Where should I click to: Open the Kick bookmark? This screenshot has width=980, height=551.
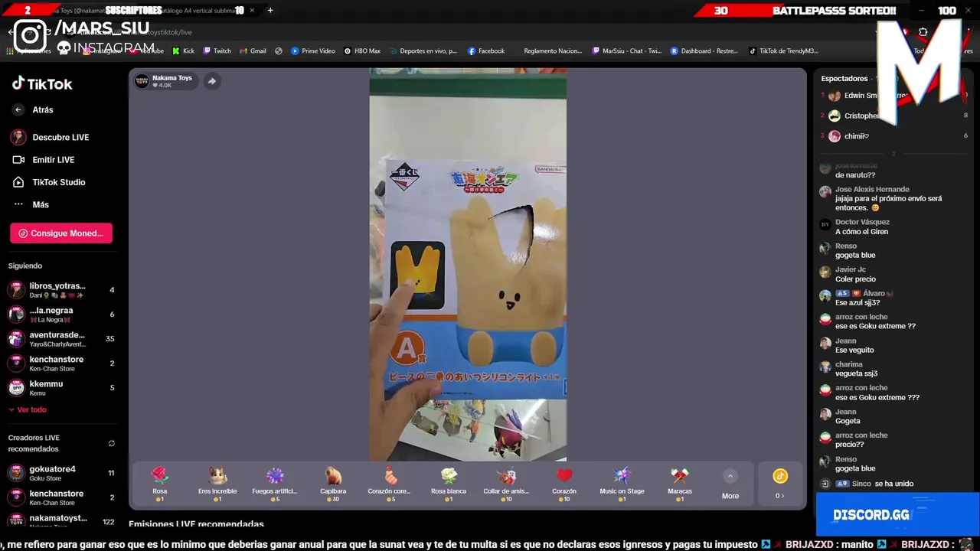tap(183, 51)
